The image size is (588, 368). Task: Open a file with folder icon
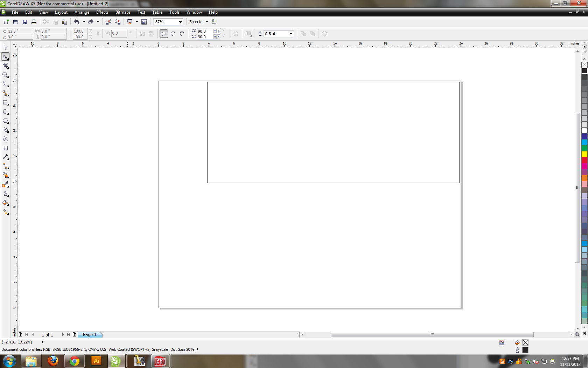[15, 22]
